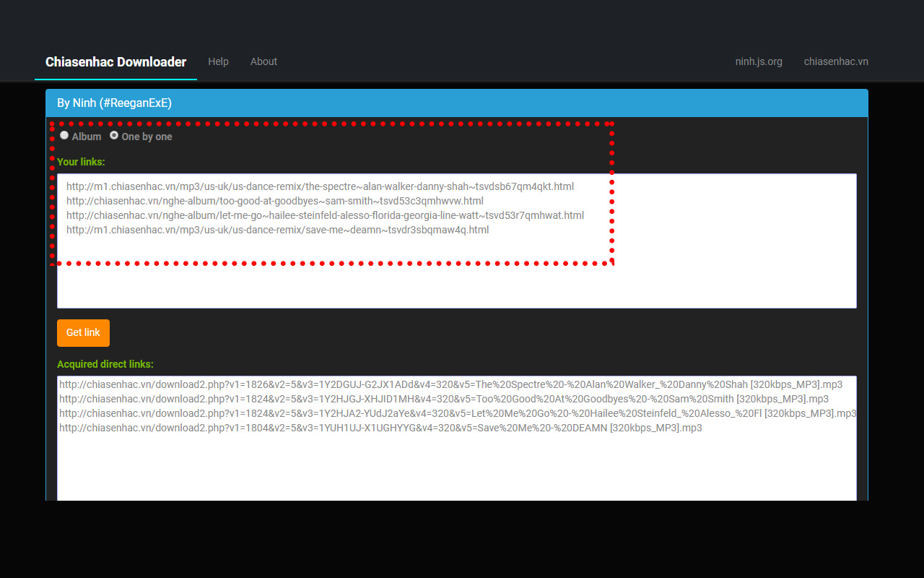Click the too-good-at-goodbyes link line in Your links

point(275,201)
